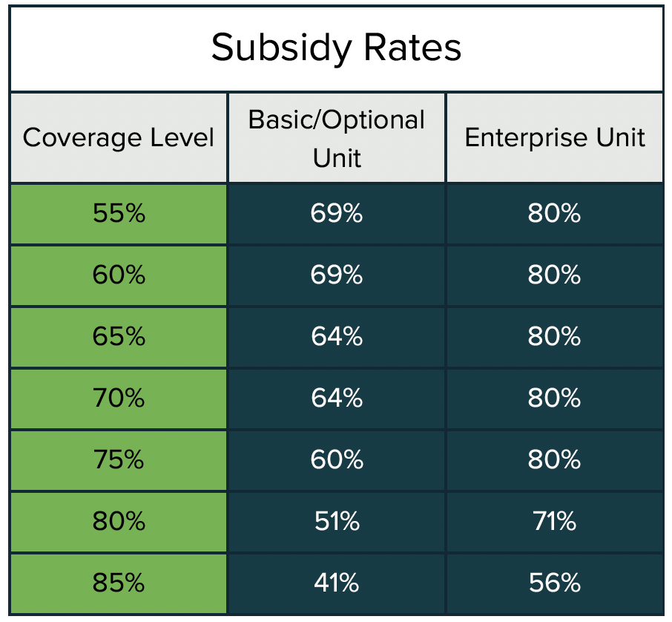672x622 pixels.
Task: Click Enterprise Unit 80% in the 55% coverage row
Action: pos(555,214)
